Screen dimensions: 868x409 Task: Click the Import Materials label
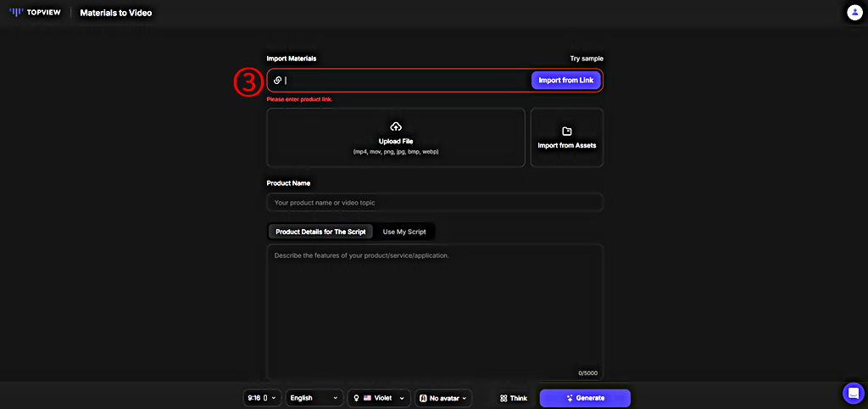(292, 59)
